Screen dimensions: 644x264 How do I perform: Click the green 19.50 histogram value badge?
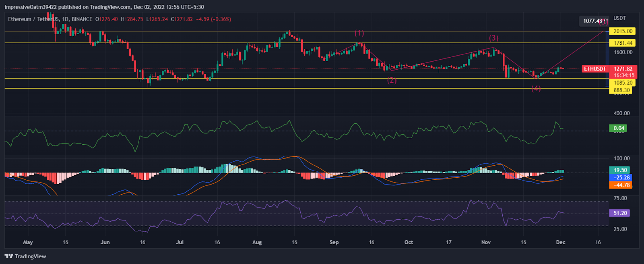(620, 170)
